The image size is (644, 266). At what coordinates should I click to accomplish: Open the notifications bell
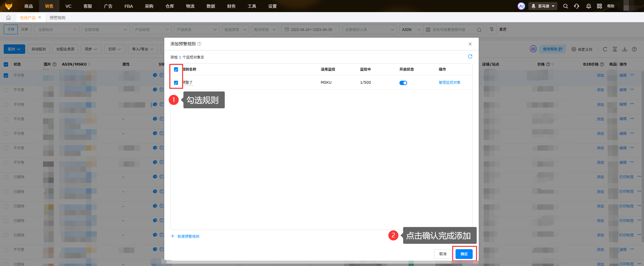coord(588,6)
